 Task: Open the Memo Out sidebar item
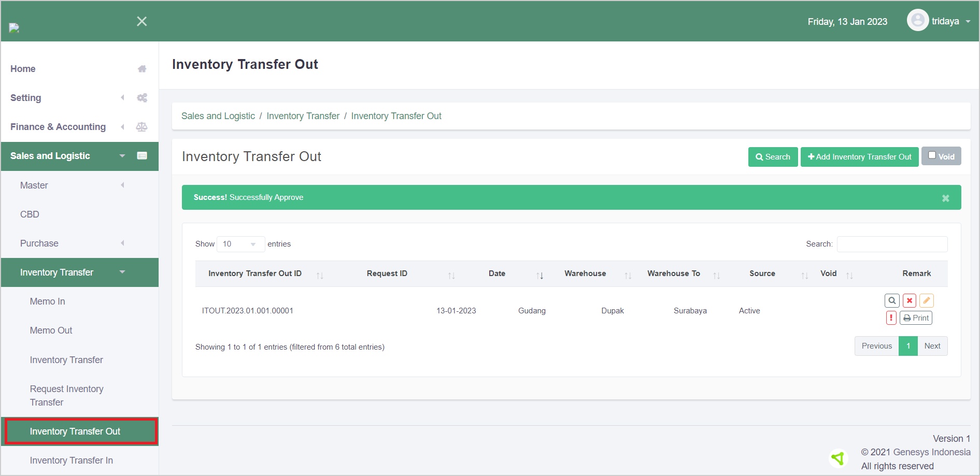coord(51,330)
